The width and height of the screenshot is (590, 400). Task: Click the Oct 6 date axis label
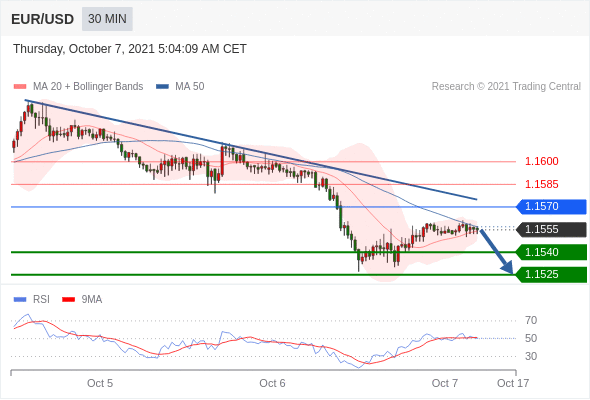point(272,383)
